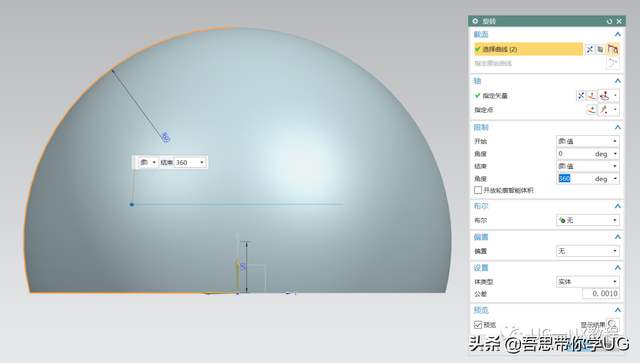Click the highlighted draw section curve icon
640x363 pixels.
click(613, 49)
